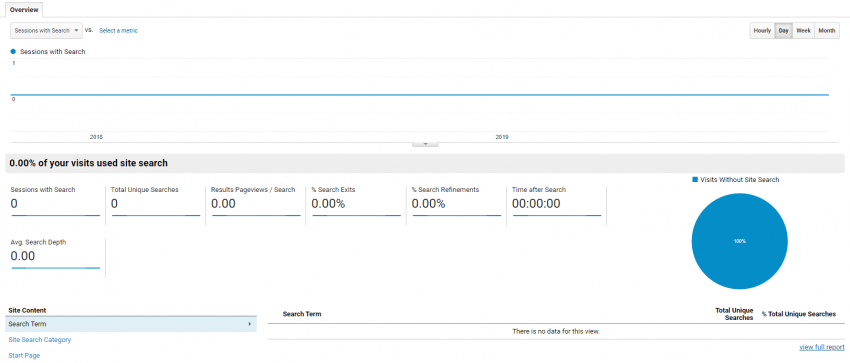Click the There is no data message

tap(556, 331)
